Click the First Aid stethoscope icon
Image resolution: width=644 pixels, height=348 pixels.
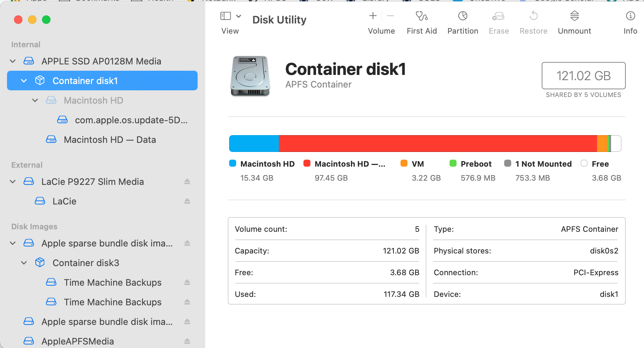422,16
